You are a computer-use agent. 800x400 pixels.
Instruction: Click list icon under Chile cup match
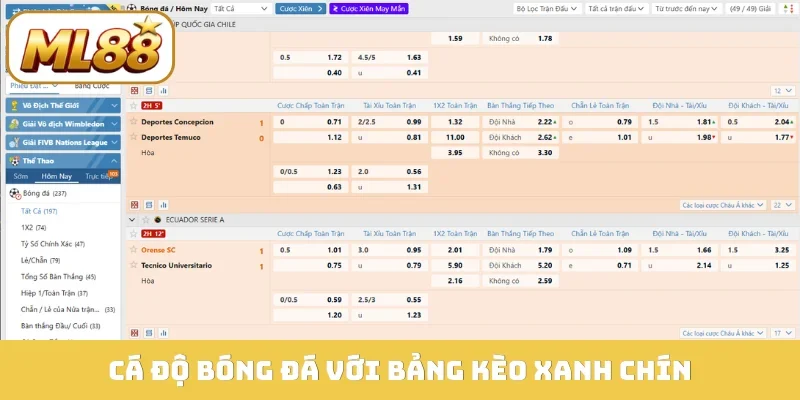149,91
